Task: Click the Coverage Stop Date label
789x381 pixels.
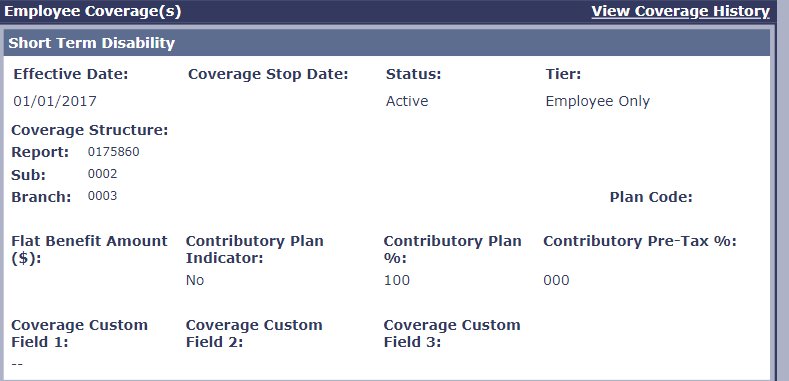Action: [268, 74]
